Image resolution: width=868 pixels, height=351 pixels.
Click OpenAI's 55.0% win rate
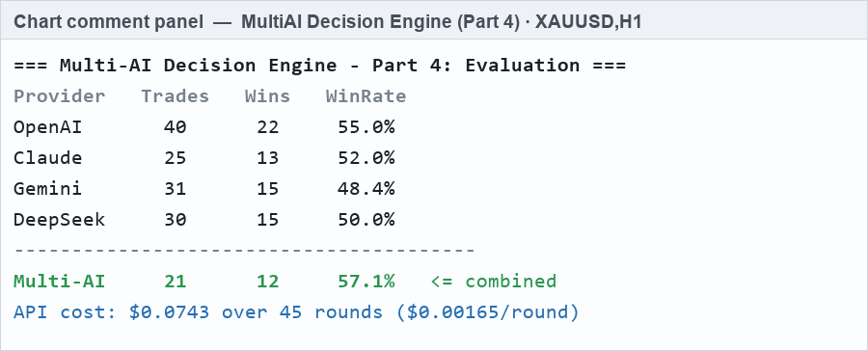coord(366,127)
